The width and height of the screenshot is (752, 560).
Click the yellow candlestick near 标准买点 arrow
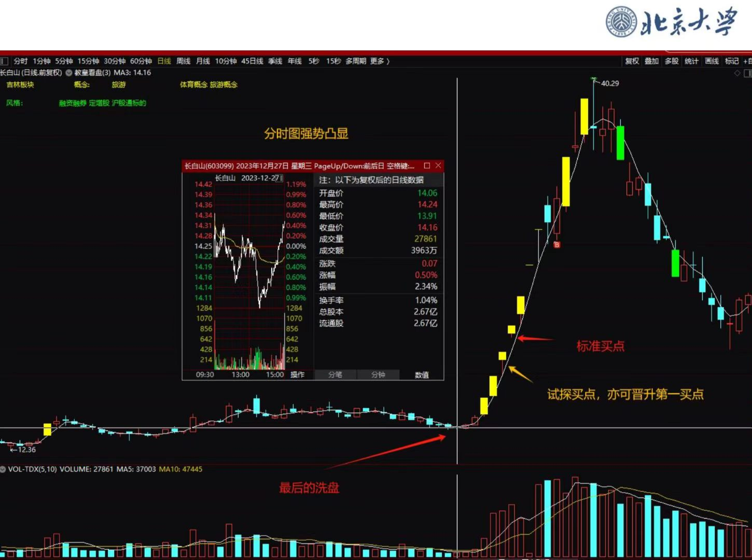pyautogui.click(x=511, y=329)
